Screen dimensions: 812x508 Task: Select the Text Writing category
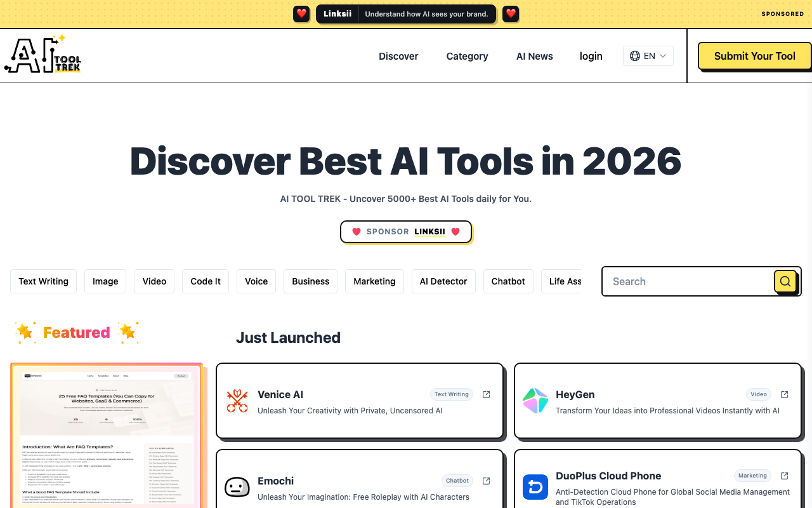click(44, 281)
